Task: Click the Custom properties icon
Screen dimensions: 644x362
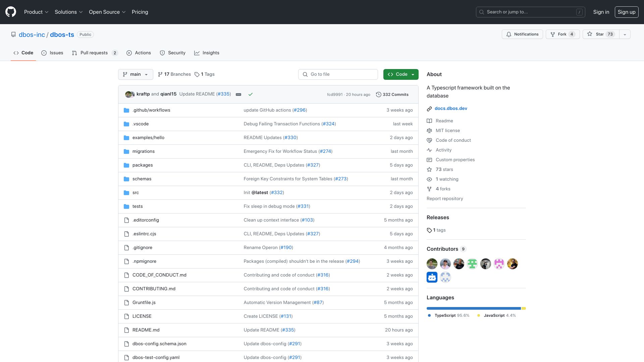Action: (429, 160)
